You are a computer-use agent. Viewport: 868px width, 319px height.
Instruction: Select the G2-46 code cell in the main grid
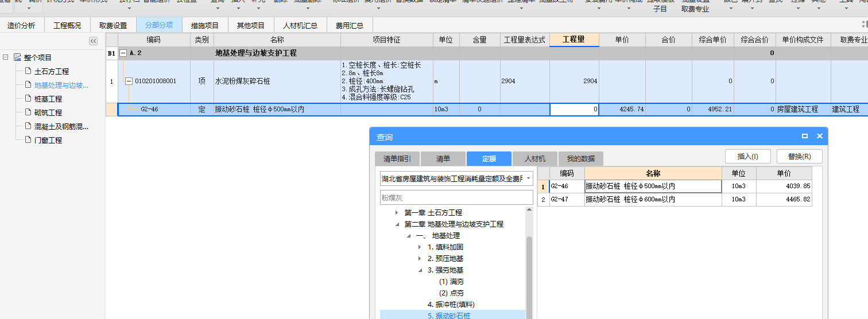154,109
